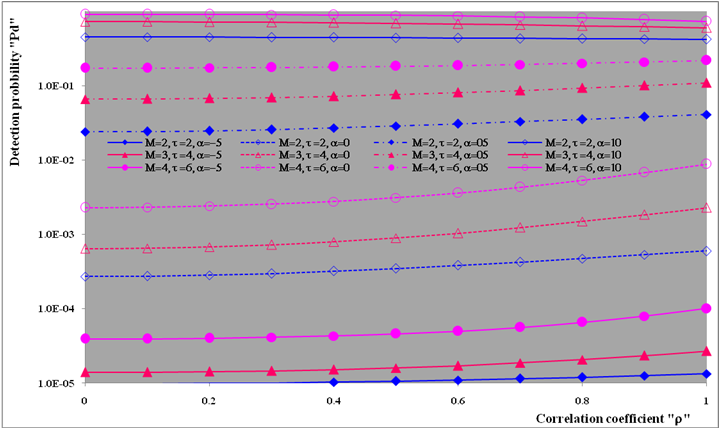The width and height of the screenshot is (720, 430).
Task: Select the 1.0E-01 y-axis tick label
Action: [53, 86]
